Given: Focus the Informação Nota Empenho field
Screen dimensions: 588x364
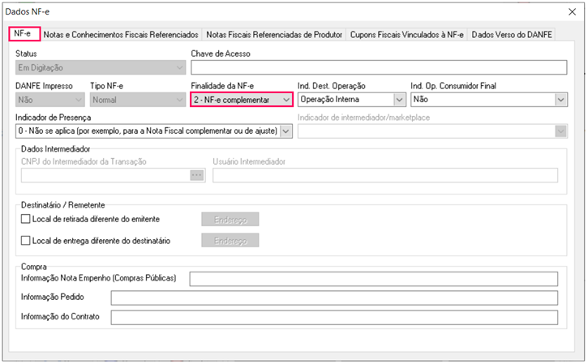Looking at the screenshot, I should tap(373, 279).
